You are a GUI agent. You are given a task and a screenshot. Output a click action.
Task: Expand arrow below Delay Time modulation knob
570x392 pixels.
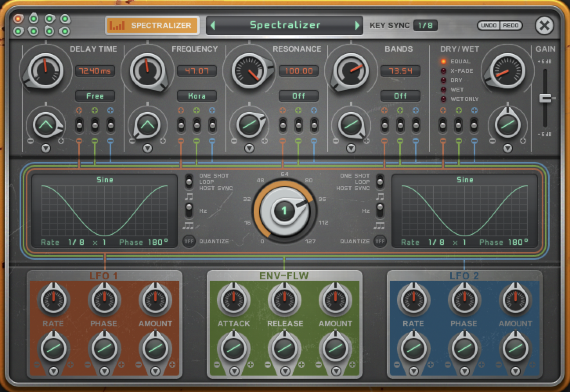pyautogui.click(x=46, y=148)
